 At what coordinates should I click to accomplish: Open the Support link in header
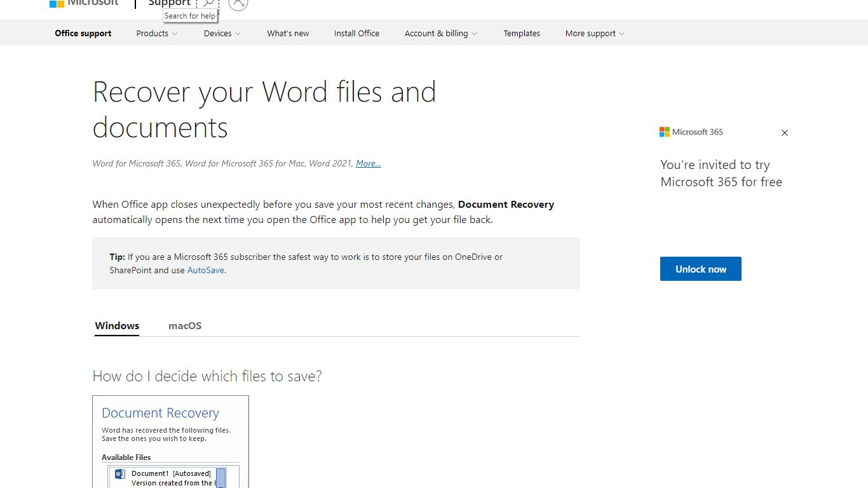click(x=169, y=3)
